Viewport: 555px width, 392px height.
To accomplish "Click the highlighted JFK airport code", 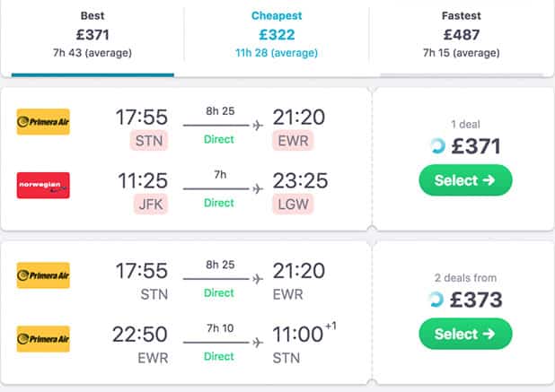I will (150, 204).
